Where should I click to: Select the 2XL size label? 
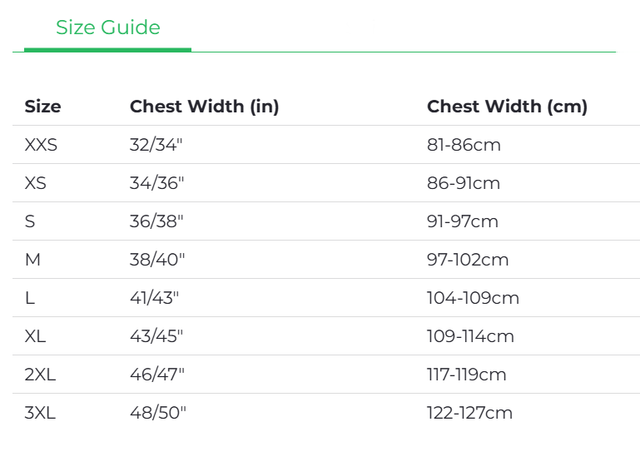[39, 374]
